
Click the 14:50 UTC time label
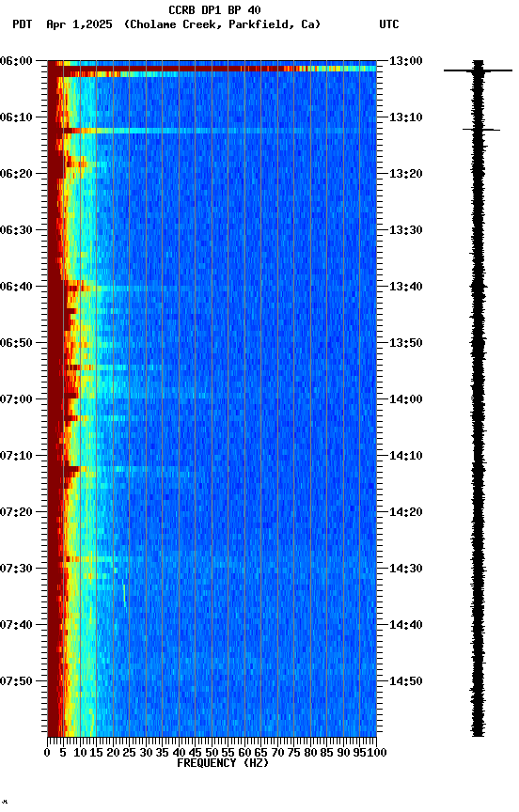(x=406, y=681)
